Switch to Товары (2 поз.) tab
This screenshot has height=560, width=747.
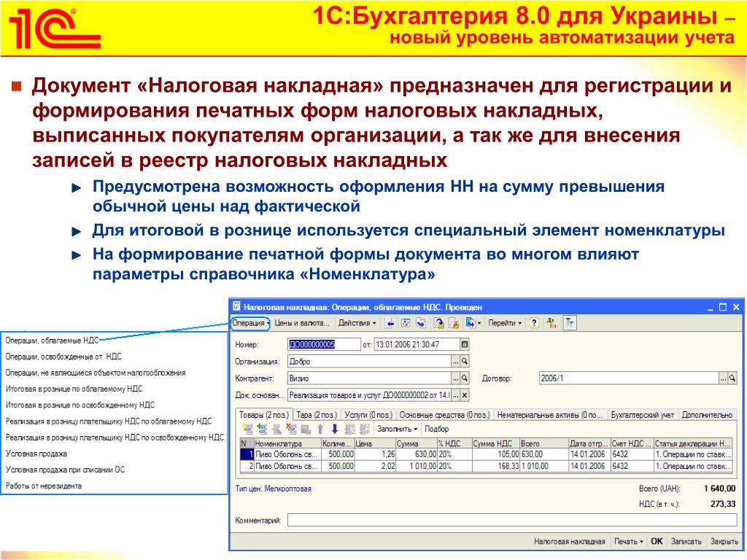(x=264, y=415)
